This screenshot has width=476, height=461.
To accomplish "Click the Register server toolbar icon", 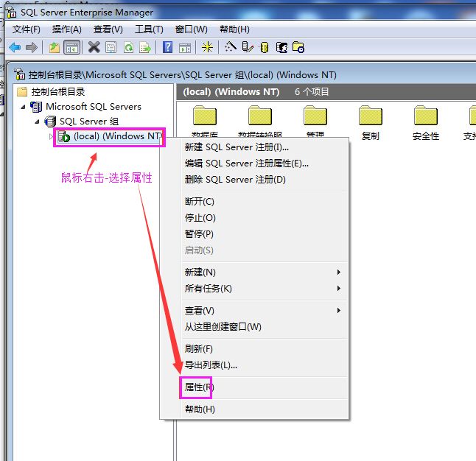I will click(248, 47).
